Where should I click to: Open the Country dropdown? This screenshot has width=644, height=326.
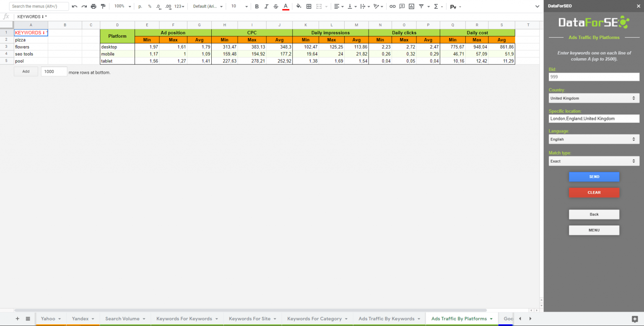point(594,98)
